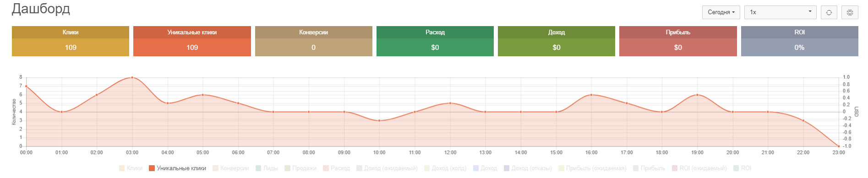Select the Конверсии metric tile

click(x=314, y=41)
